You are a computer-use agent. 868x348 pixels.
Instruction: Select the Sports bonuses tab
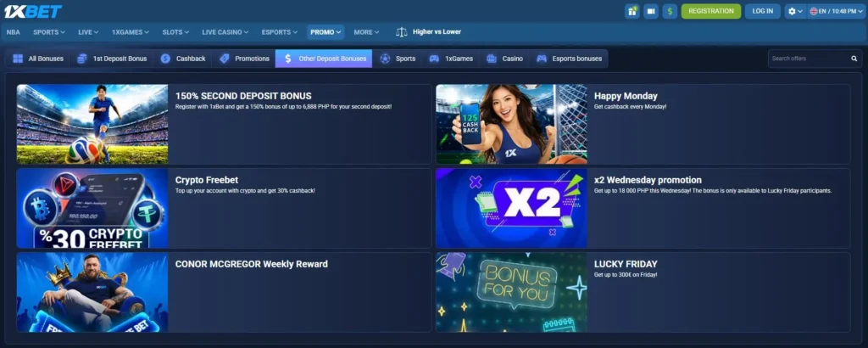pos(398,59)
